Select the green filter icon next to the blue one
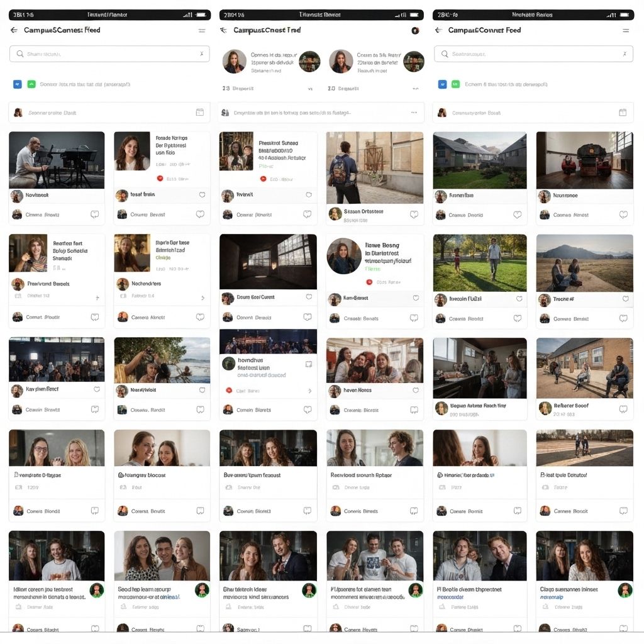The image size is (644, 644). [x=31, y=84]
